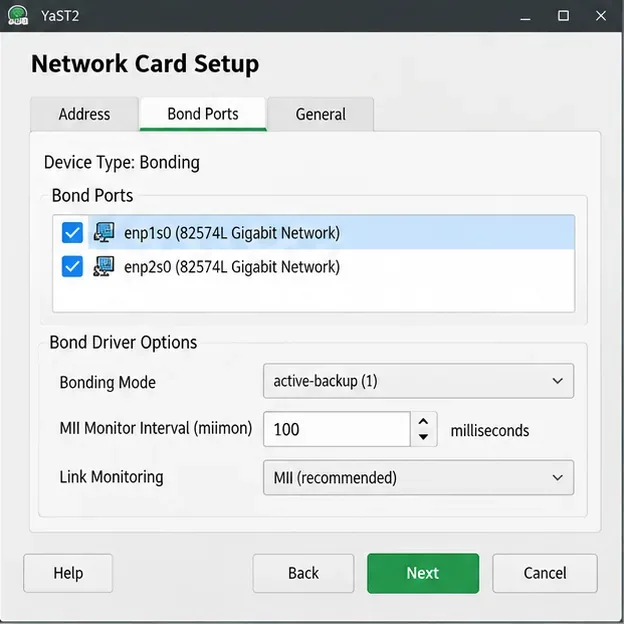Cancel the network card setup

pos(545,573)
